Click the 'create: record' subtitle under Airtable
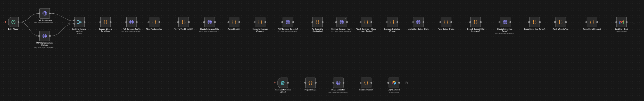This screenshot has height=101, width=644. pyautogui.click(x=394, y=92)
